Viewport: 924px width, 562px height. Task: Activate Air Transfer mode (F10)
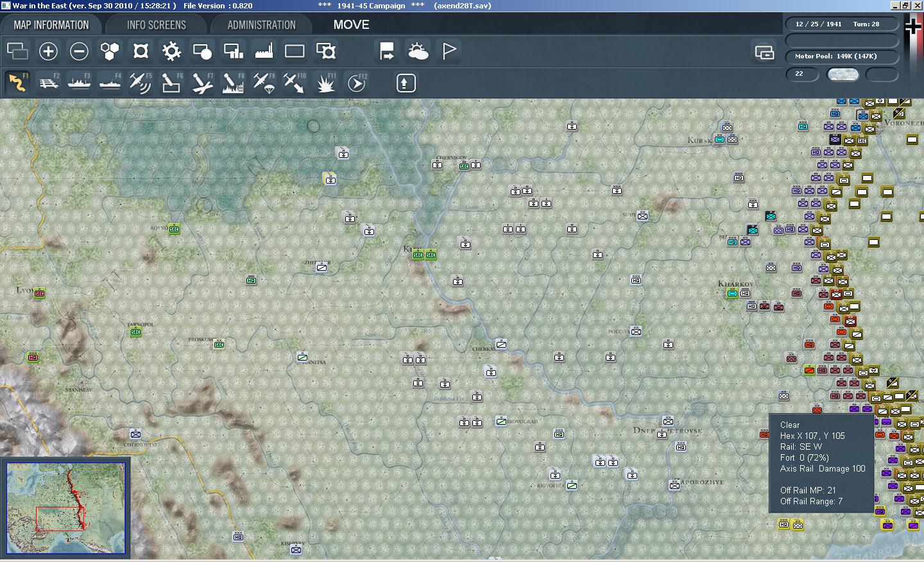tap(295, 83)
